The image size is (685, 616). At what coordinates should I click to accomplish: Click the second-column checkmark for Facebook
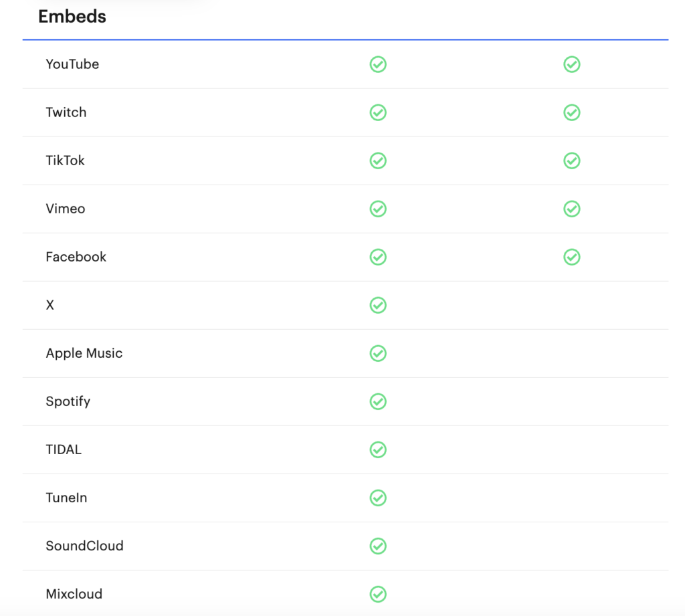[571, 257]
